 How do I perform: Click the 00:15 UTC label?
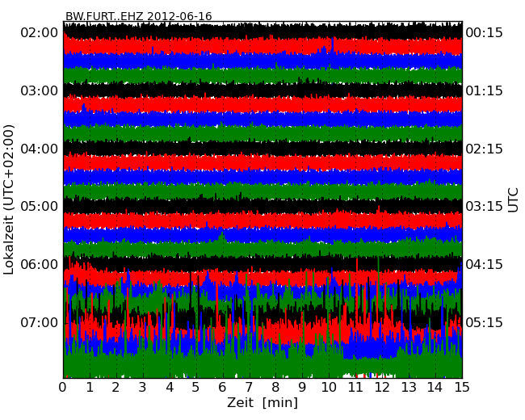(484, 33)
